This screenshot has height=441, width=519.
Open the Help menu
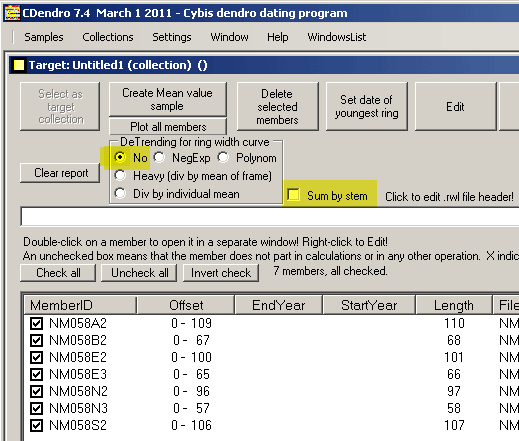277,37
